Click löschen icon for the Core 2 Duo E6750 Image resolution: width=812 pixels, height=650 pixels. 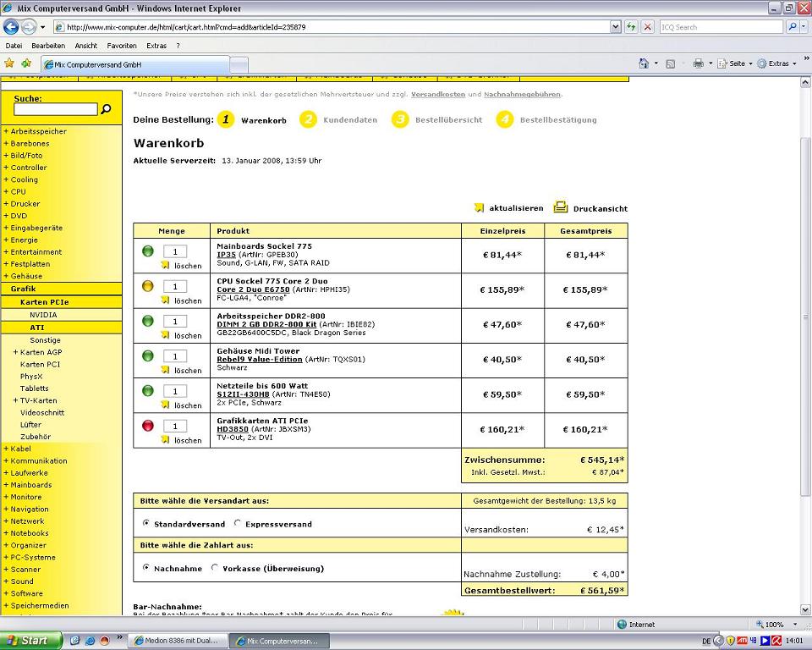pyautogui.click(x=165, y=300)
